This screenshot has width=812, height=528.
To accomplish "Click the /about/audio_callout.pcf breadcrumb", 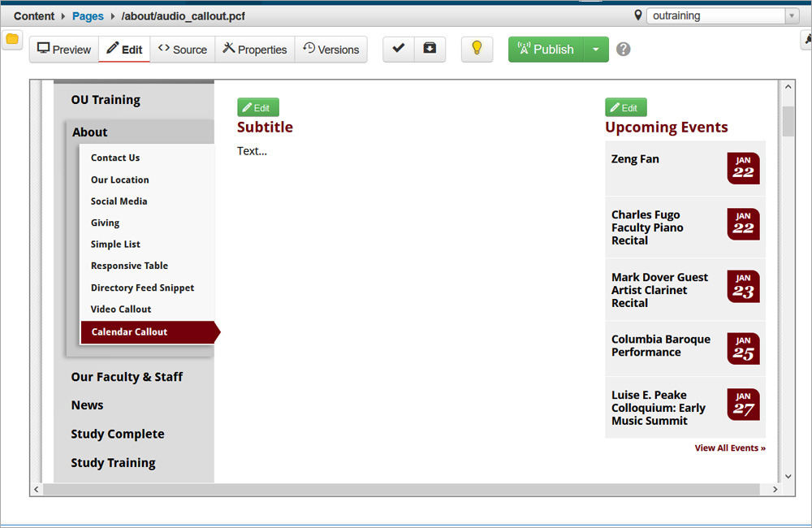I will [x=184, y=16].
